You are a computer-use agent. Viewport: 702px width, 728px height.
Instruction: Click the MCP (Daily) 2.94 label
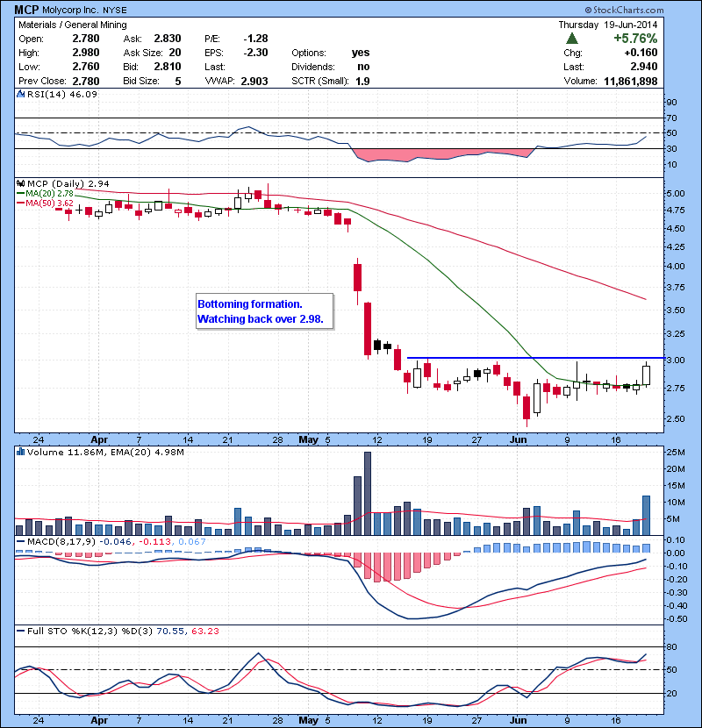pyautogui.click(x=68, y=184)
